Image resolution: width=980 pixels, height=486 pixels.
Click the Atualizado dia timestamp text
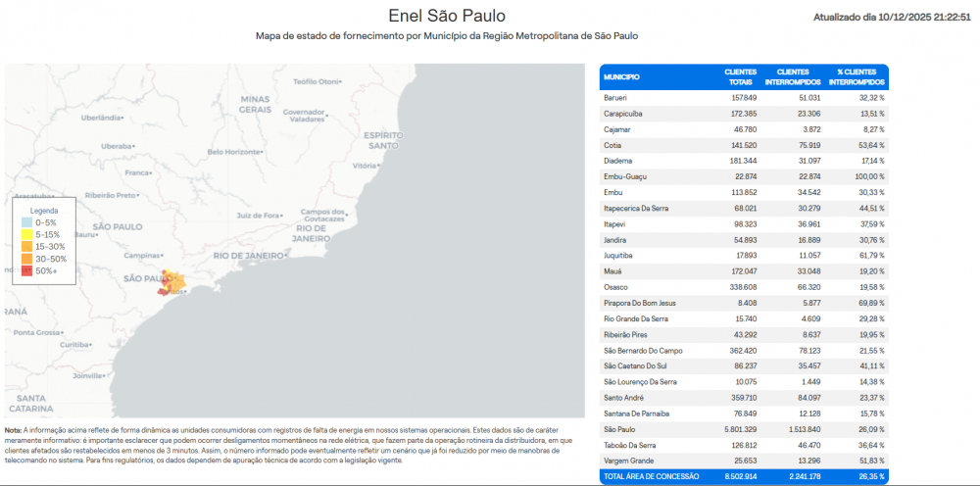892,18
